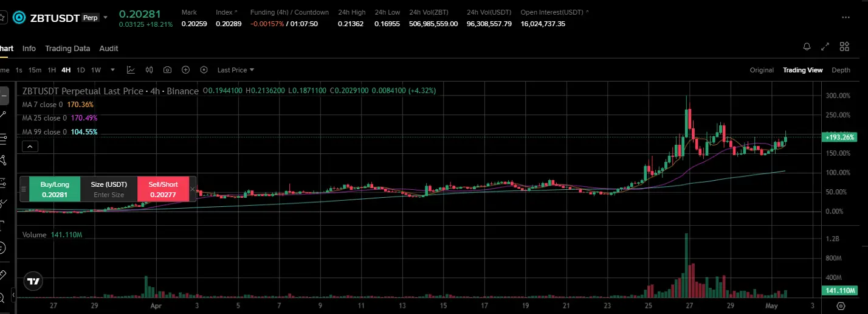Click the Buy/Long 0.20281 button
The width and height of the screenshot is (868, 314).
[55, 189]
